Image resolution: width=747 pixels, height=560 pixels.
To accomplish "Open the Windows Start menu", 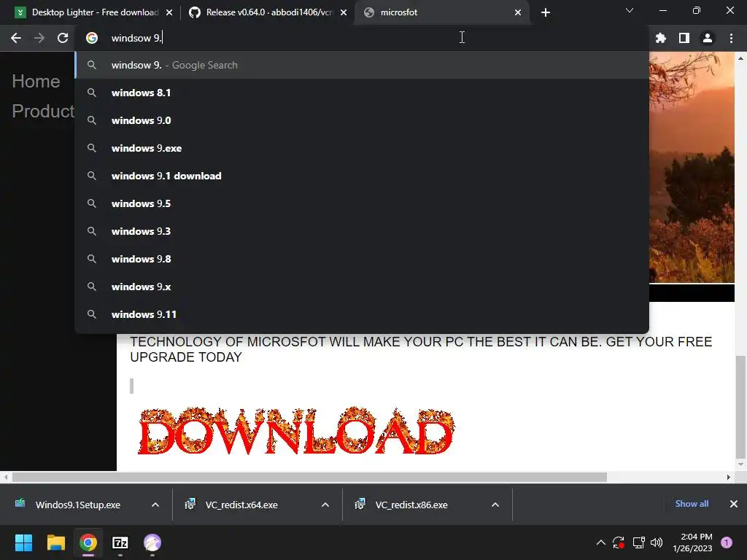I will point(23,542).
